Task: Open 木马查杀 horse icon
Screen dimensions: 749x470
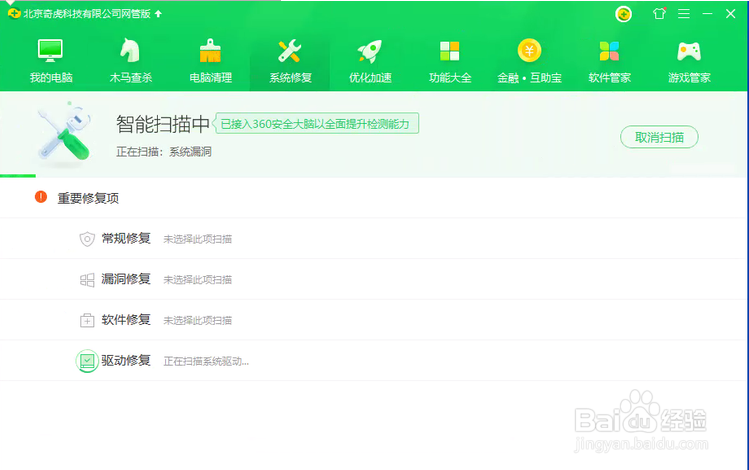Action: point(130,51)
